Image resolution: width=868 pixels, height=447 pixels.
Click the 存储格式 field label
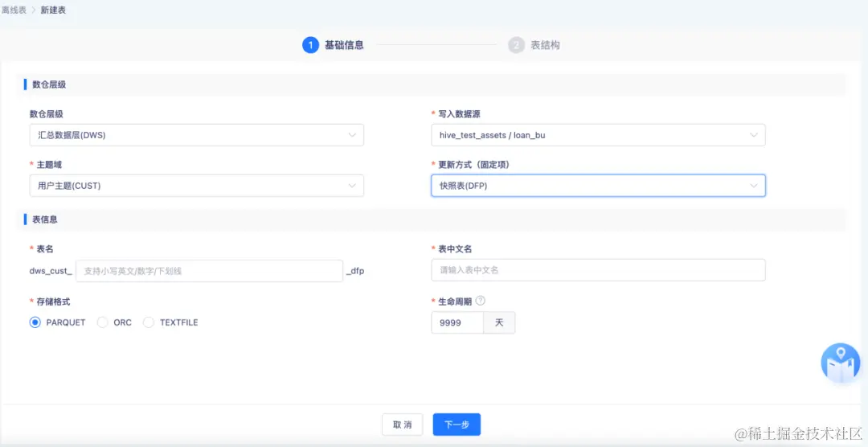pyautogui.click(x=53, y=301)
